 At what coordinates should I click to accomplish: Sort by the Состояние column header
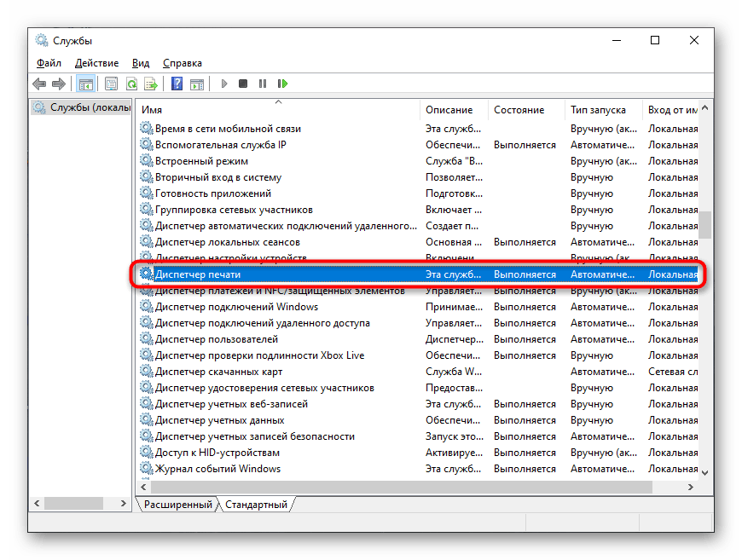coord(519,110)
